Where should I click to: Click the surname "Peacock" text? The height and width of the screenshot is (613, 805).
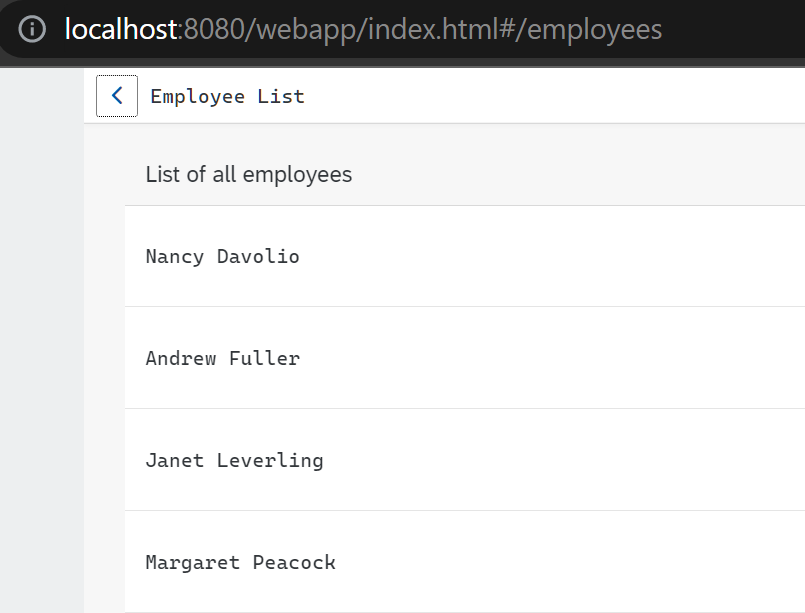[x=294, y=562]
